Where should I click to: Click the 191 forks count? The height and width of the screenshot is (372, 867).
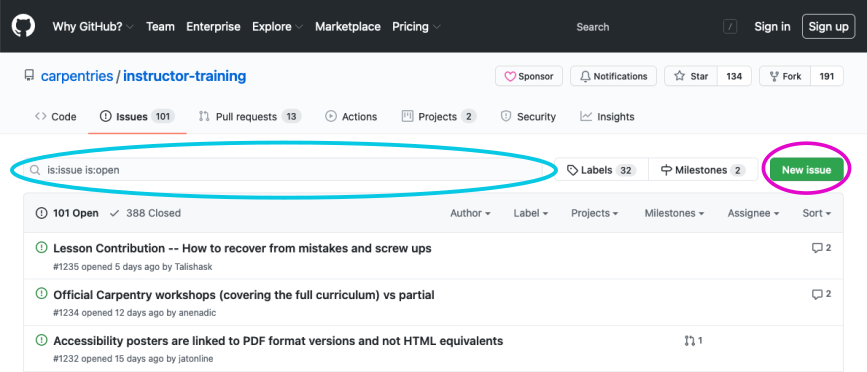(827, 76)
